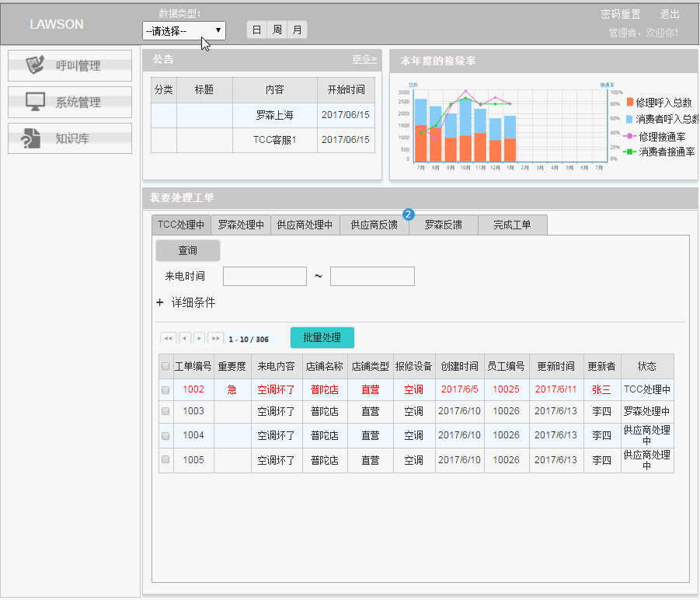Image resolution: width=700 pixels, height=600 pixels.
Task: Toggle 修理呼入总数 orange legend swatch
Action: (630, 103)
